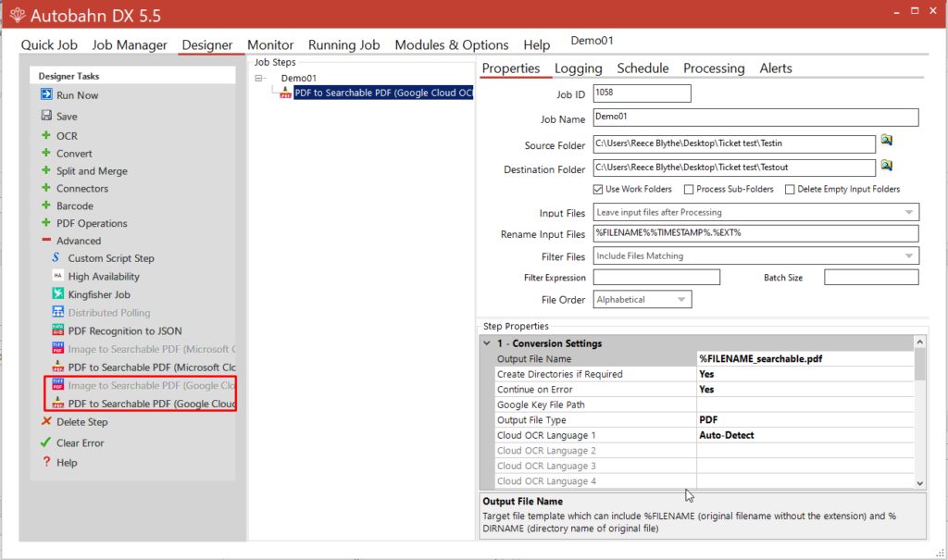Click the red question mark Help icon

(x=46, y=462)
